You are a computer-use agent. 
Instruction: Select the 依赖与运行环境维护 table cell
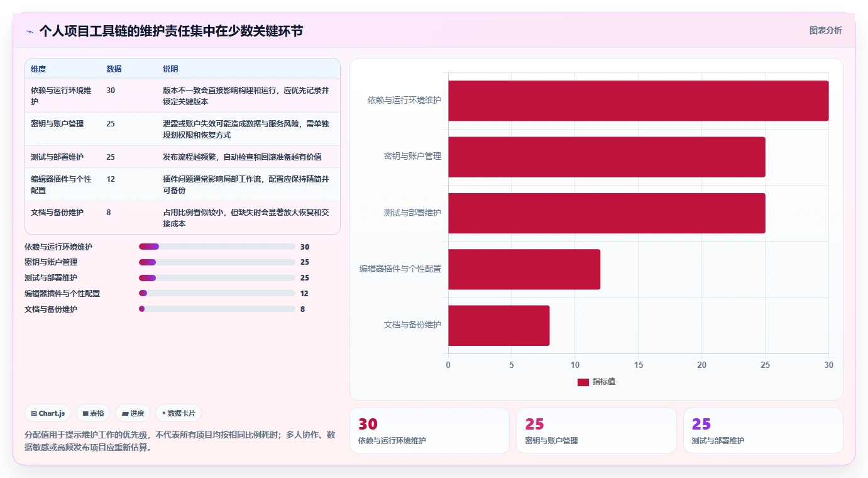[x=62, y=96]
